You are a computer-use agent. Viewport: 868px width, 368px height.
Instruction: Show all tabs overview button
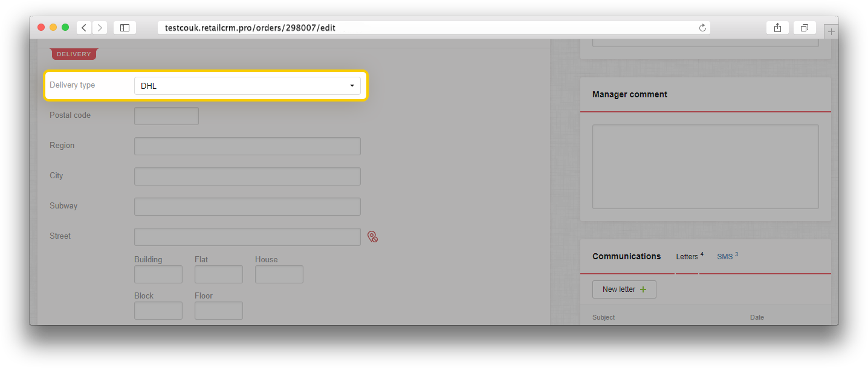[805, 28]
